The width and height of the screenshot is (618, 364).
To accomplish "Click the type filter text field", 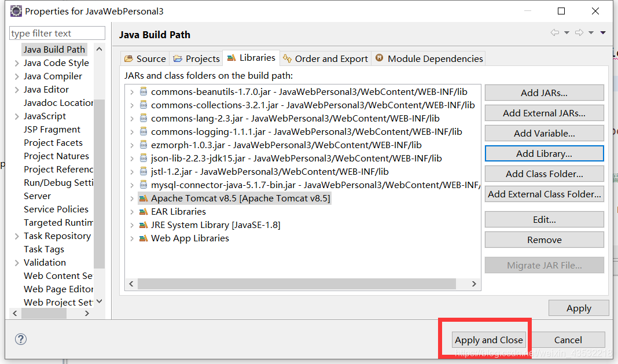I will point(56,33).
